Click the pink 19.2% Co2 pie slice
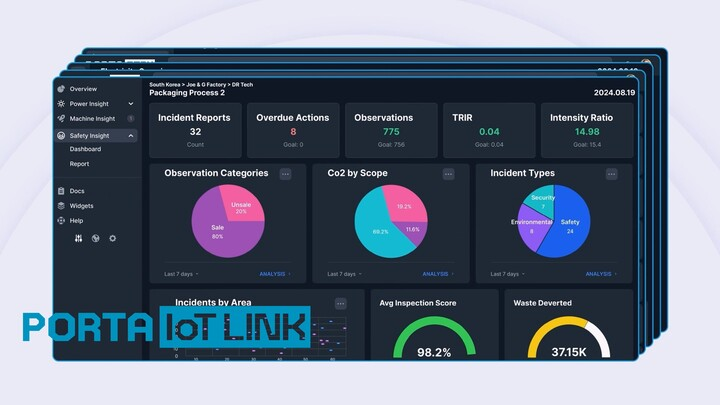The image size is (720, 405). pyautogui.click(x=403, y=204)
